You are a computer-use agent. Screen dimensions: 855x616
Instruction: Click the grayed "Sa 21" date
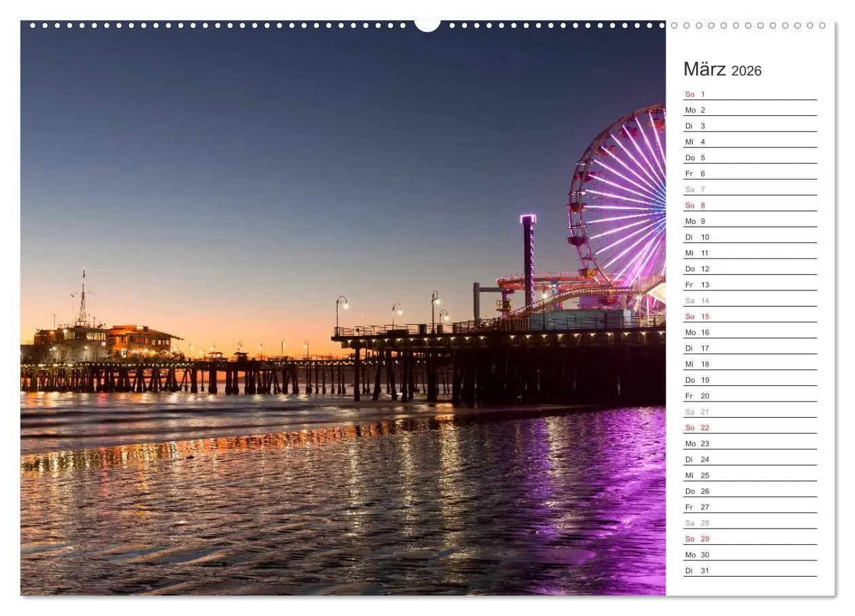[x=696, y=411]
